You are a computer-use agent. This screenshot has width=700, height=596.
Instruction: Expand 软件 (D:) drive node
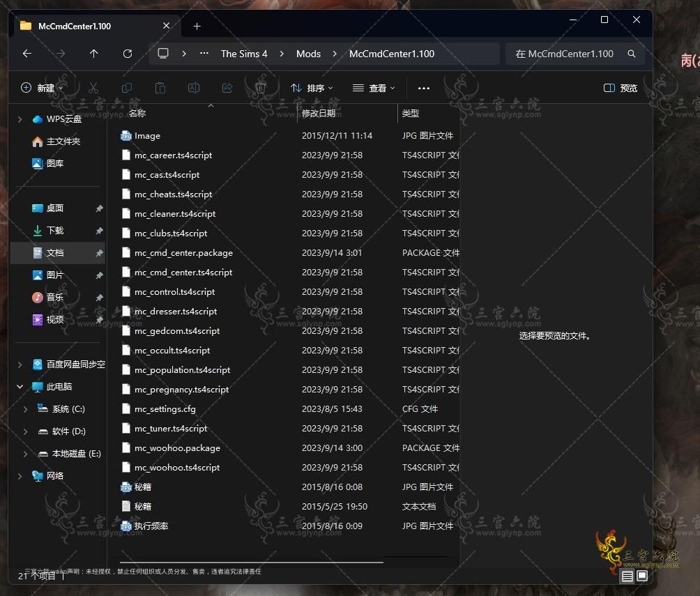pyautogui.click(x=25, y=431)
